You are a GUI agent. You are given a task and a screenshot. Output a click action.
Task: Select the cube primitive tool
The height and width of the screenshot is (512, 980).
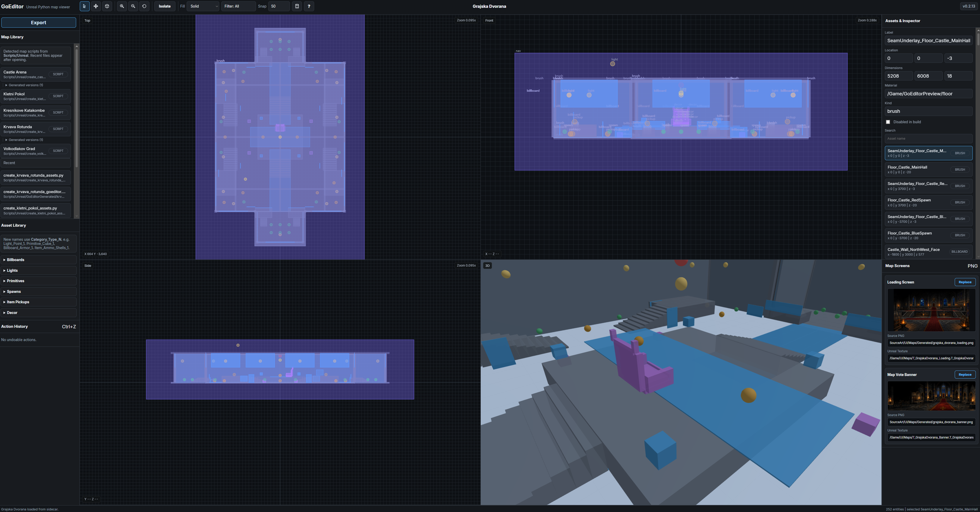(107, 6)
